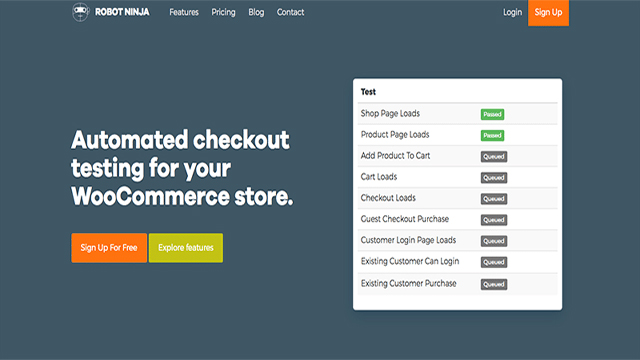
Task: Select the Guest Checkout Purchase text
Action: pyautogui.click(x=404, y=219)
